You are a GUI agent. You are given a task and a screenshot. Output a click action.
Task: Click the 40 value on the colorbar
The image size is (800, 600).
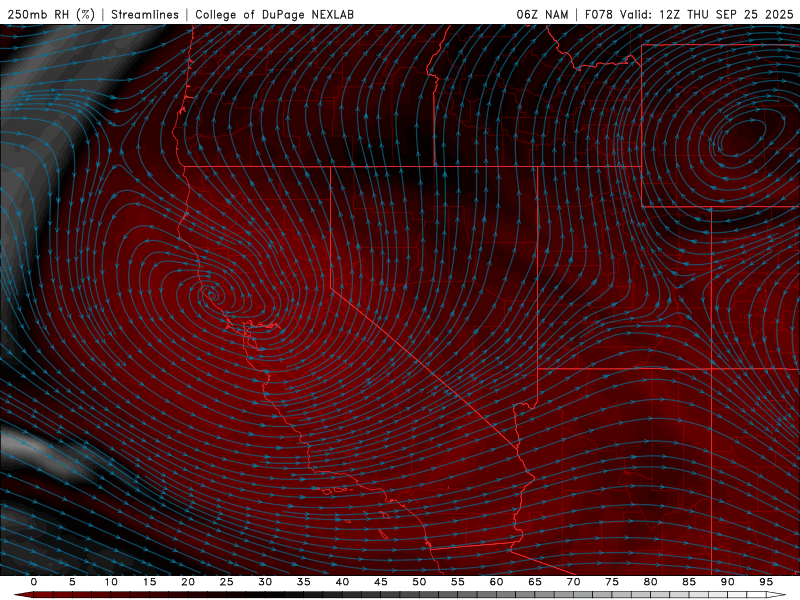tap(342, 582)
